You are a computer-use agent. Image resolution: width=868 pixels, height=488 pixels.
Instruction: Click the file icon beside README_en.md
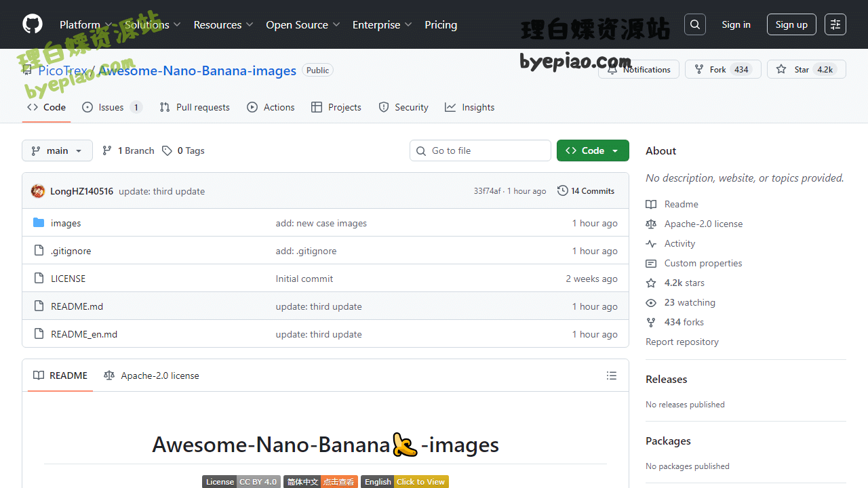pos(39,334)
